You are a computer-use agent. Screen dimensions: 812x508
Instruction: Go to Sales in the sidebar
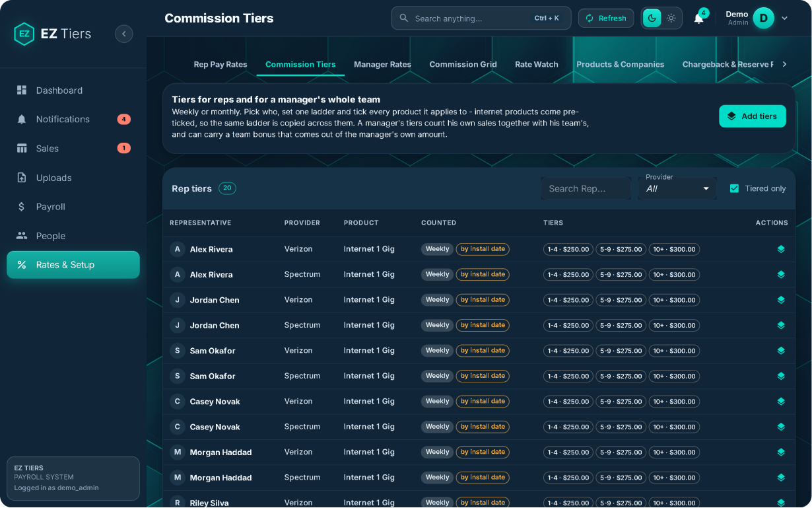pos(73,149)
